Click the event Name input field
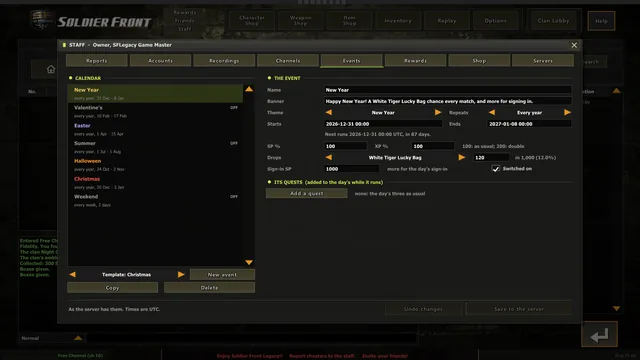640x360 pixels. [x=448, y=90]
